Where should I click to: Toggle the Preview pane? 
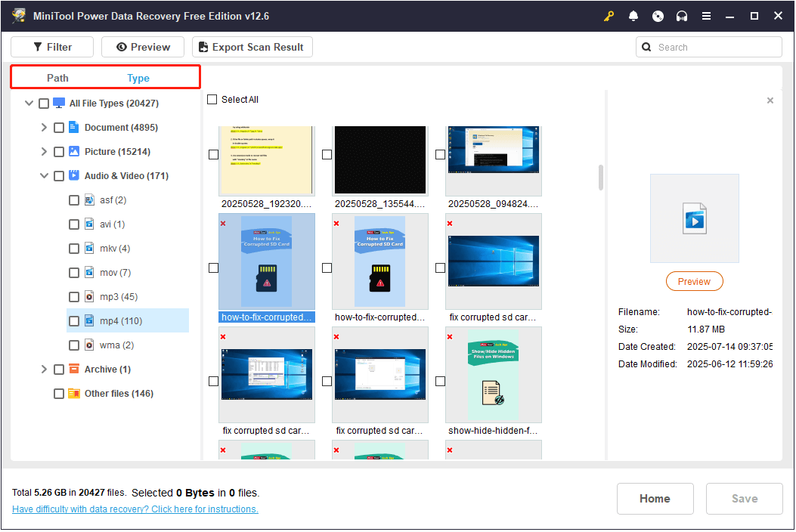[x=142, y=46]
